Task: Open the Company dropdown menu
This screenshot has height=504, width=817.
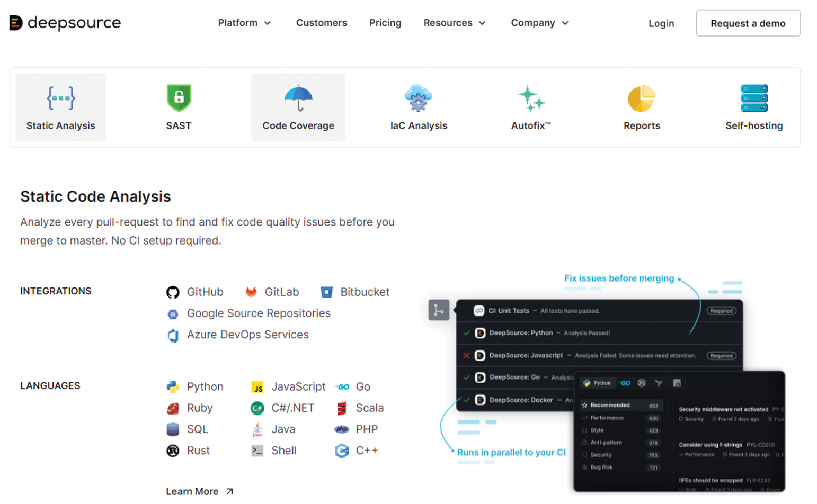Action: coord(539,23)
